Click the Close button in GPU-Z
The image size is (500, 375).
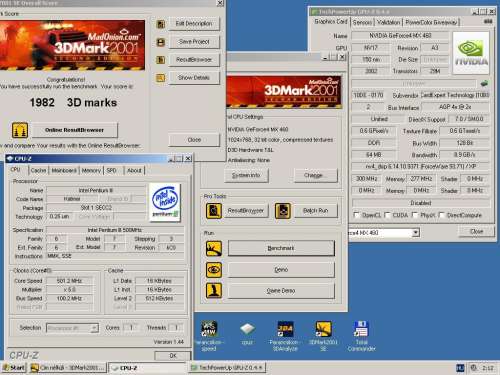point(476,231)
